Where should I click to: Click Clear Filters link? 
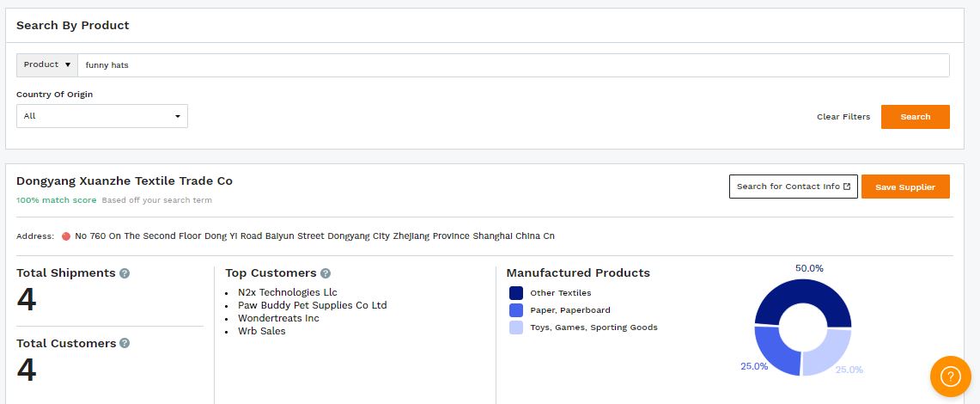click(x=843, y=117)
